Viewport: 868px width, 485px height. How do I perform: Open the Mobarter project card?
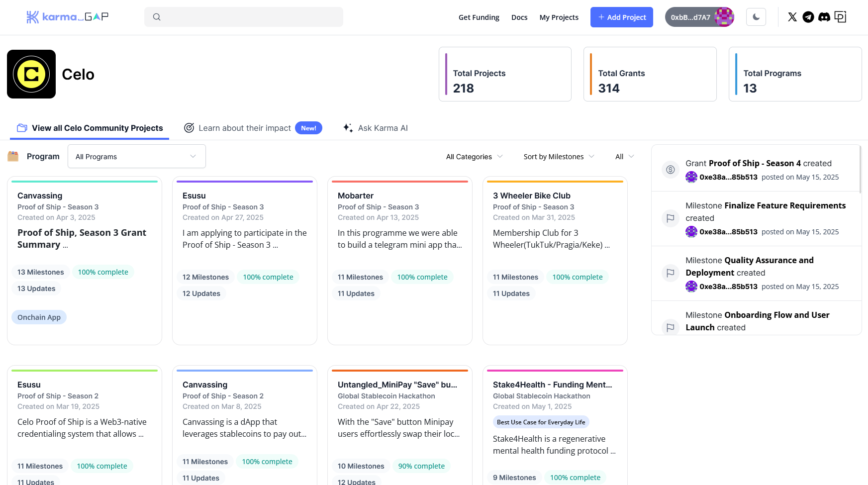pyautogui.click(x=400, y=261)
